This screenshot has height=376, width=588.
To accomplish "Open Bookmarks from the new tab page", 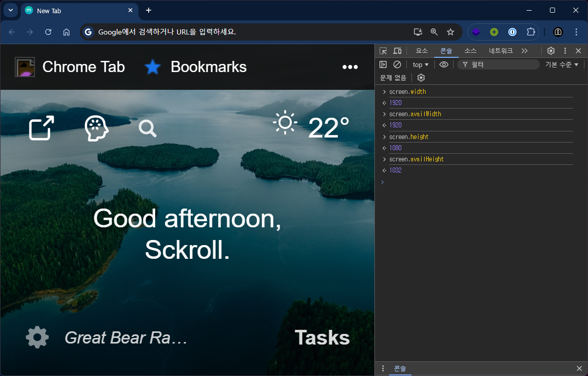I will point(208,66).
